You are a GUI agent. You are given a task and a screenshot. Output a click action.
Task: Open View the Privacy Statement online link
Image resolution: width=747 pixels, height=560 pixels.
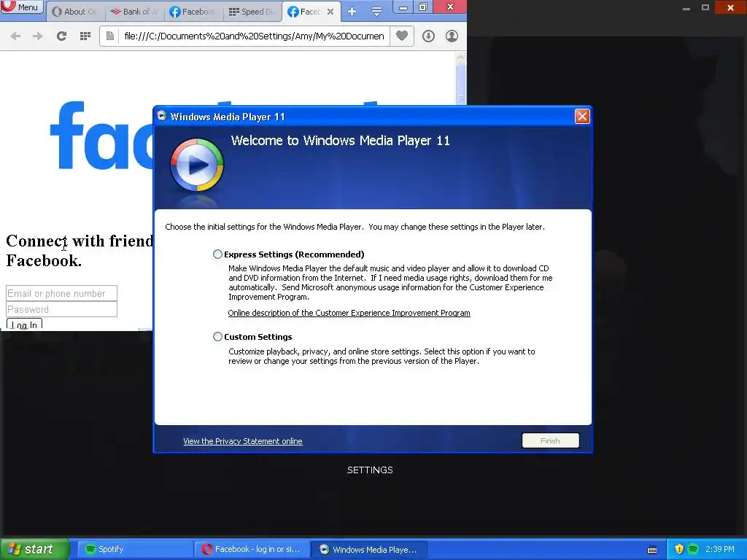coord(242,441)
